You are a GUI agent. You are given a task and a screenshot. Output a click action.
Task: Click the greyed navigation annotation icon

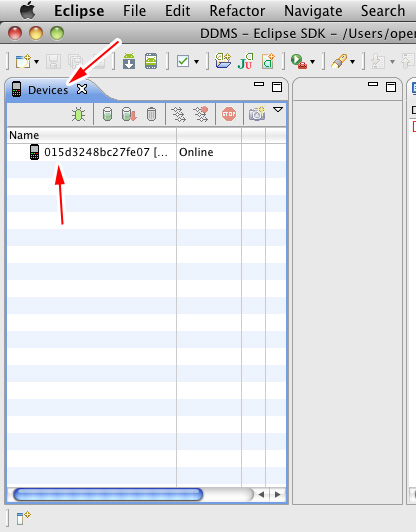point(378,61)
